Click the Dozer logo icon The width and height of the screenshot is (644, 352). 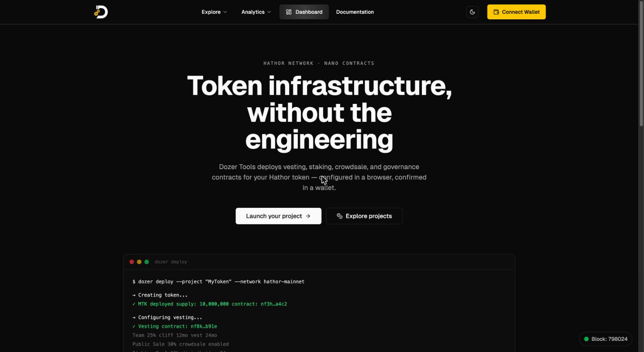101,12
